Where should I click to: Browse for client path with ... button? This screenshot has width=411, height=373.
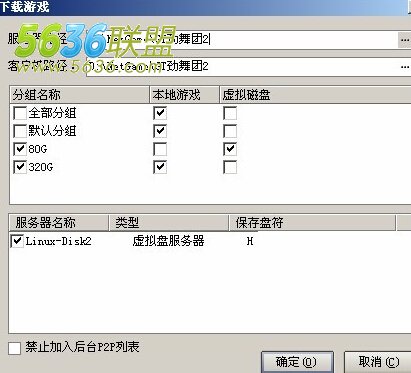click(x=405, y=67)
